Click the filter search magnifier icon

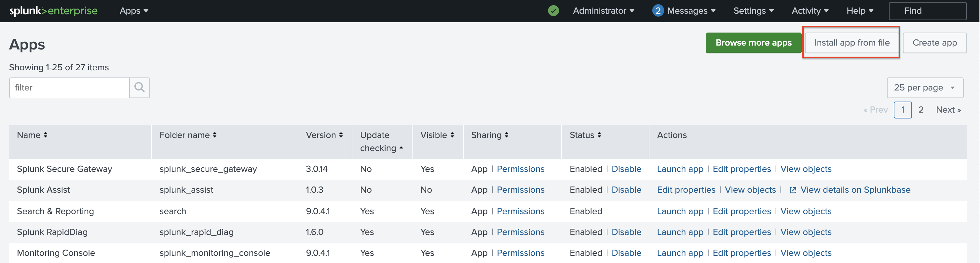(139, 88)
